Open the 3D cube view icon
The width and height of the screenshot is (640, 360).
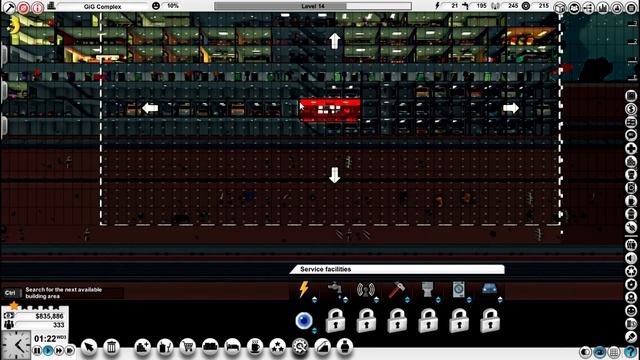point(560,7)
